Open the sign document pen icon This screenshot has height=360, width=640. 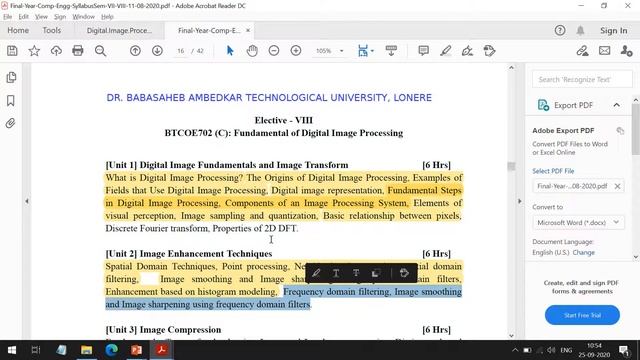(467, 51)
